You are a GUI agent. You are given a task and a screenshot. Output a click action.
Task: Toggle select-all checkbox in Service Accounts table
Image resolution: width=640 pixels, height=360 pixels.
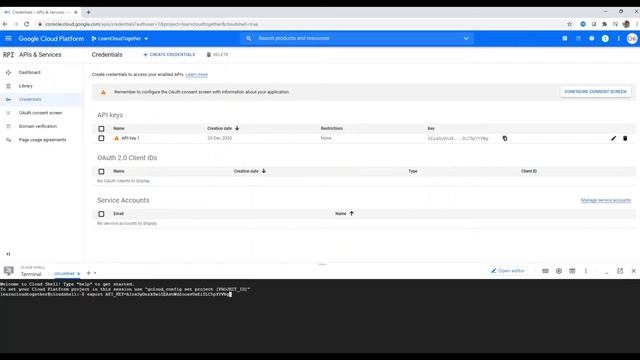(101, 214)
